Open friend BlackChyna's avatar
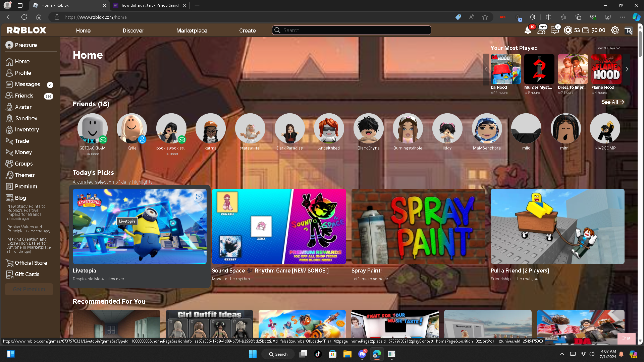 coord(368,128)
